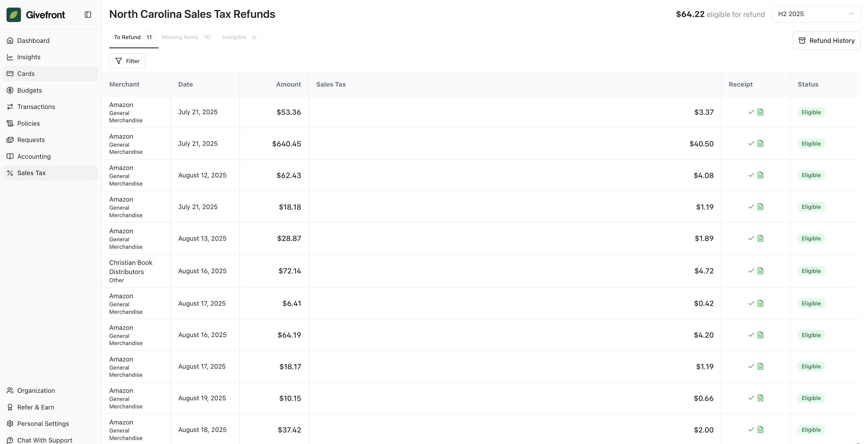Click the Requests inbox icon
Image resolution: width=868 pixels, height=444 pixels.
click(x=10, y=139)
